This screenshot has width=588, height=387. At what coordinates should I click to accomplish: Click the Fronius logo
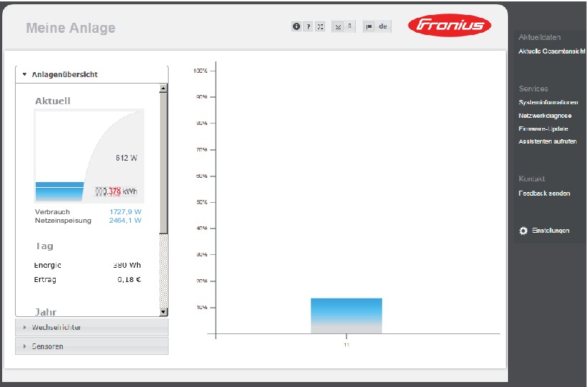click(449, 26)
